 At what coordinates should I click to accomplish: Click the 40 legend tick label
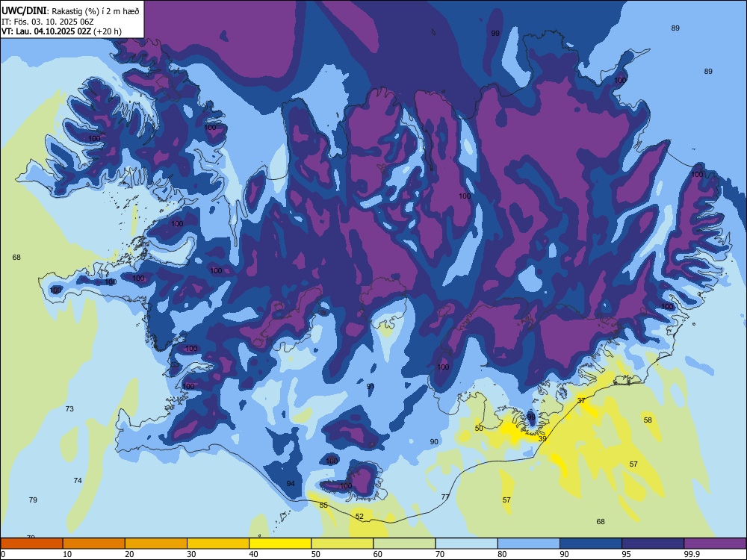[253, 554]
